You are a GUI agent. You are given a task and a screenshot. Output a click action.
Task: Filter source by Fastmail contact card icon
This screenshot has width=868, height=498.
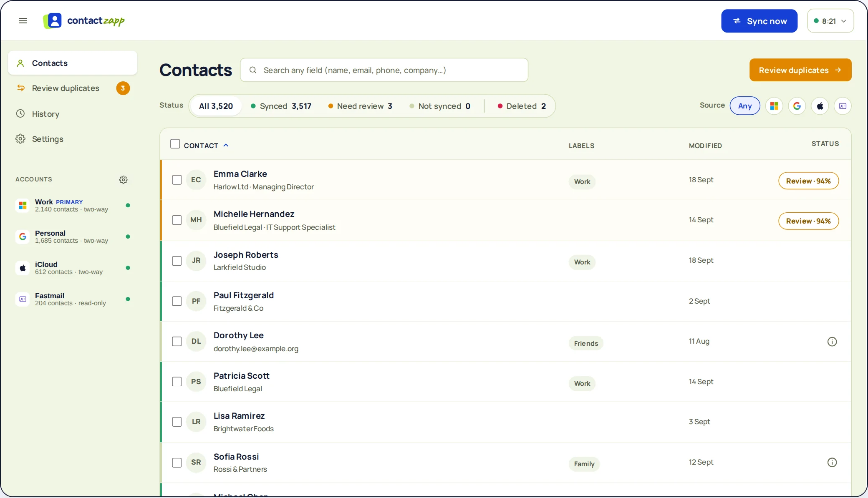click(843, 106)
